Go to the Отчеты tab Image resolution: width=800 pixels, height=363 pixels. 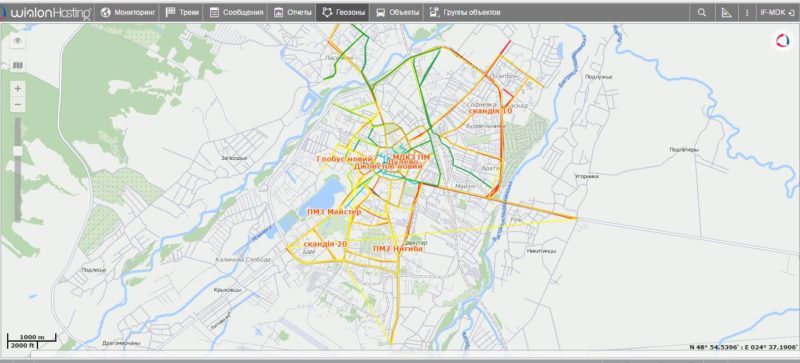coord(292,12)
